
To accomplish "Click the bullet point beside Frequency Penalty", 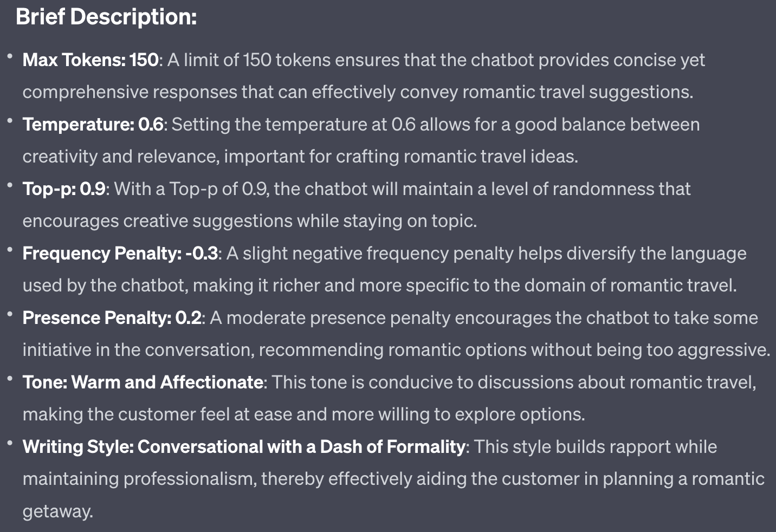I will pyautogui.click(x=10, y=250).
